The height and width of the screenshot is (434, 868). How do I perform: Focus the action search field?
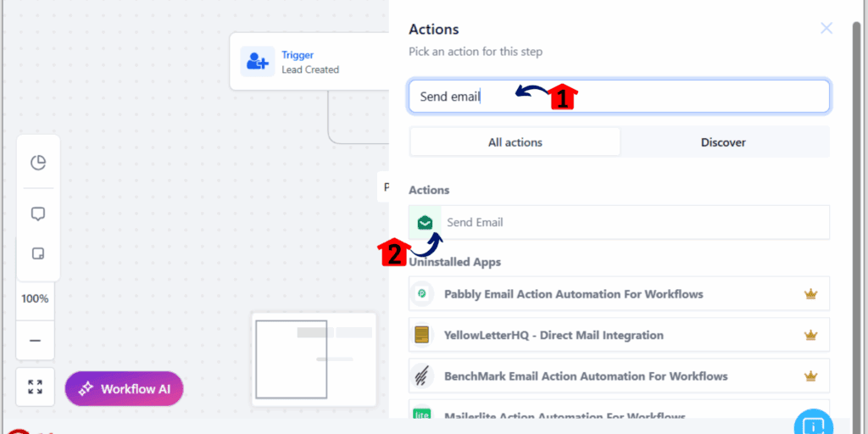click(619, 97)
